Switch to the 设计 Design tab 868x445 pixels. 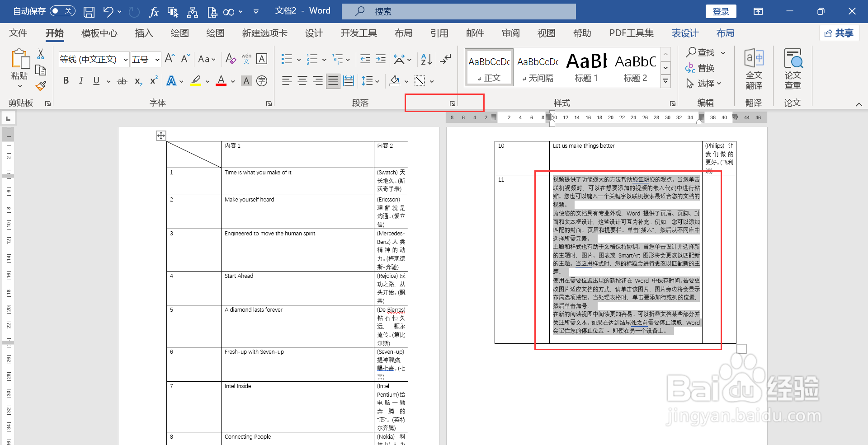tap(314, 33)
